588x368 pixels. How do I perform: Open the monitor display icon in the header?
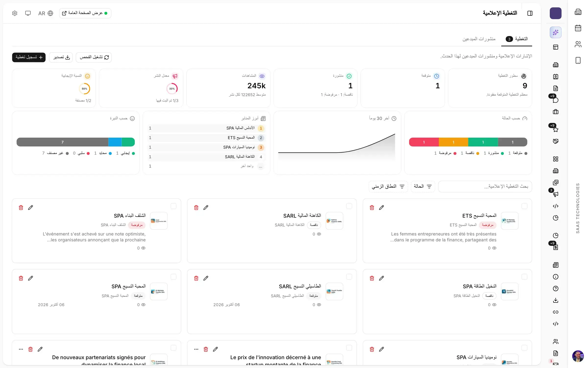tap(28, 13)
